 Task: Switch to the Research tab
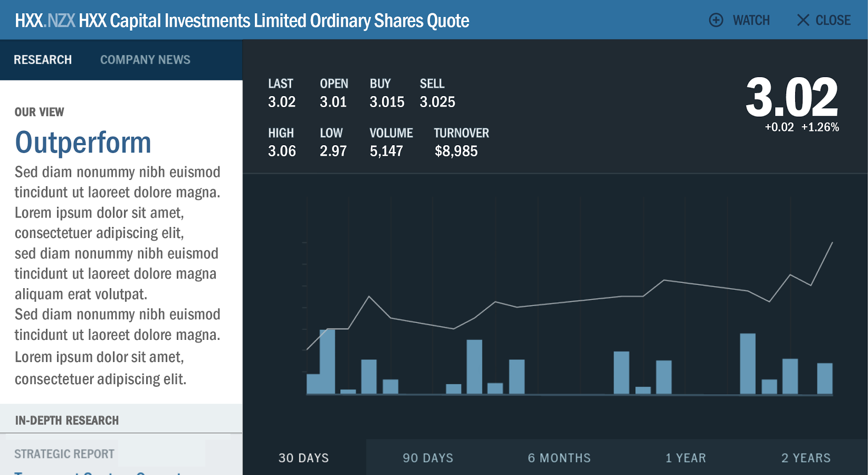click(43, 60)
